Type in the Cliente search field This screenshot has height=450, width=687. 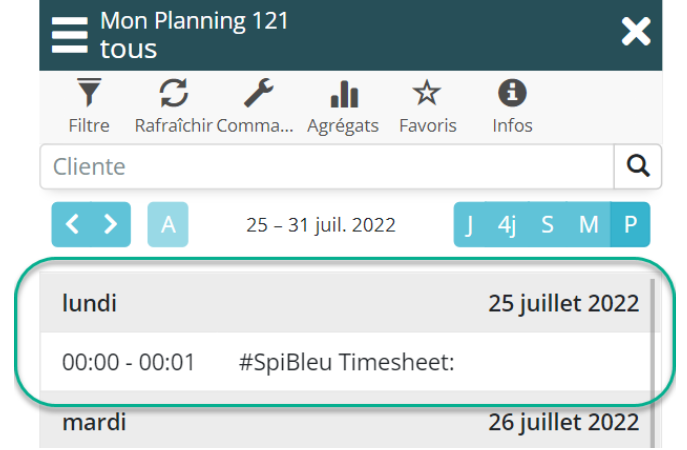325,166
